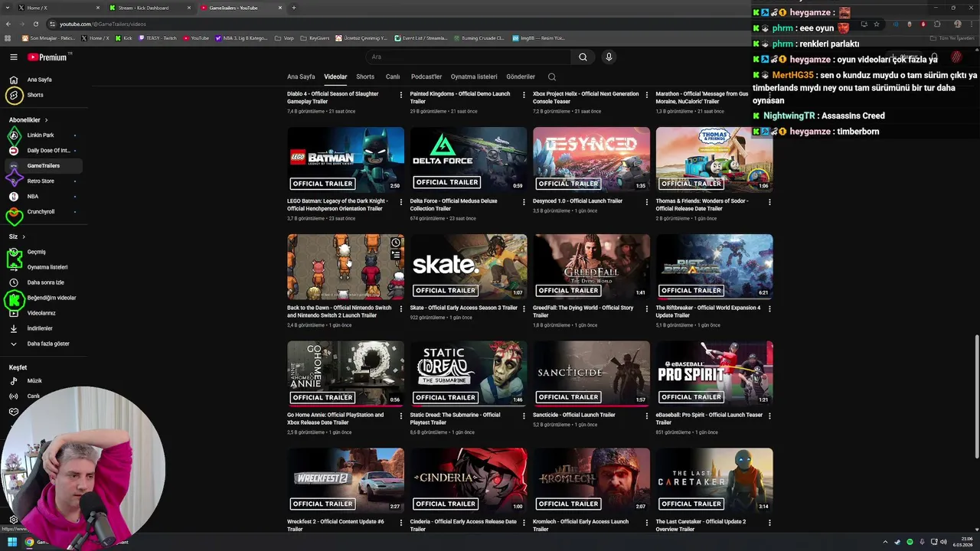The height and width of the screenshot is (551, 980).
Task: Select the Canlı channel tab
Action: pos(393,77)
